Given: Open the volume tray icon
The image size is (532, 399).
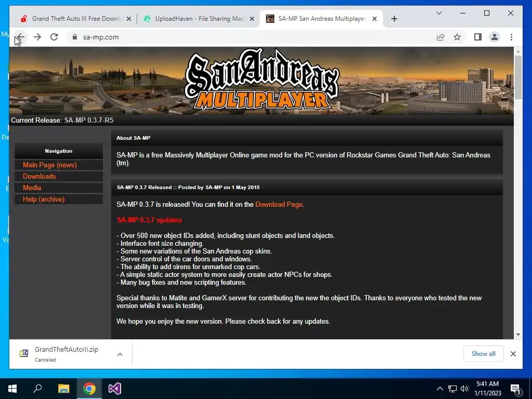Looking at the screenshot, I should (464, 389).
